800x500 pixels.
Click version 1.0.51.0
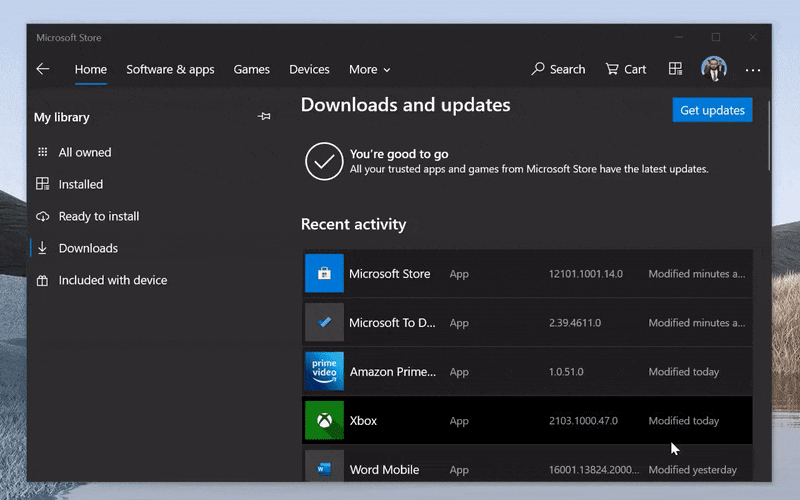pyautogui.click(x=566, y=372)
